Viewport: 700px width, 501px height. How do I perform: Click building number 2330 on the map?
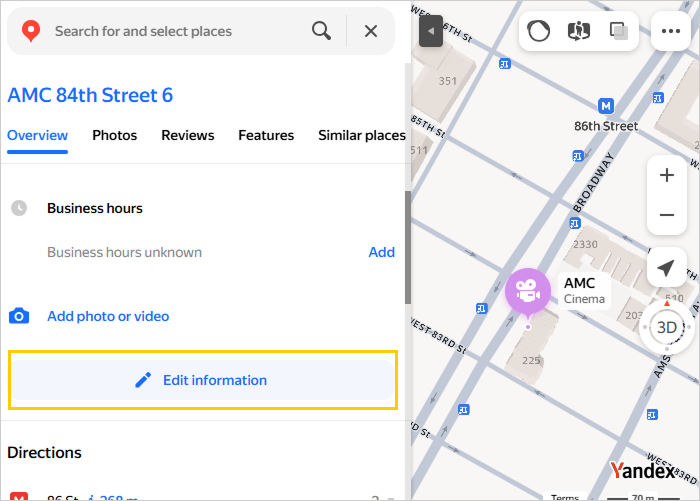coord(585,245)
